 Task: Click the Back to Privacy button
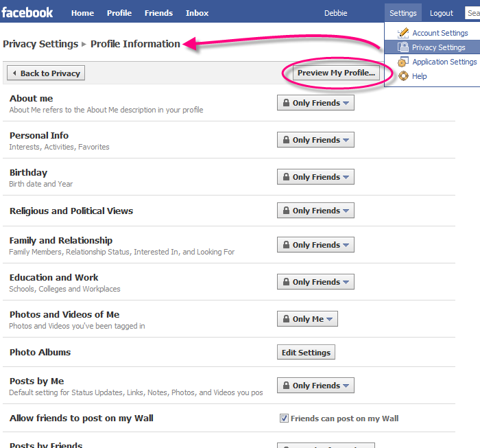[46, 73]
